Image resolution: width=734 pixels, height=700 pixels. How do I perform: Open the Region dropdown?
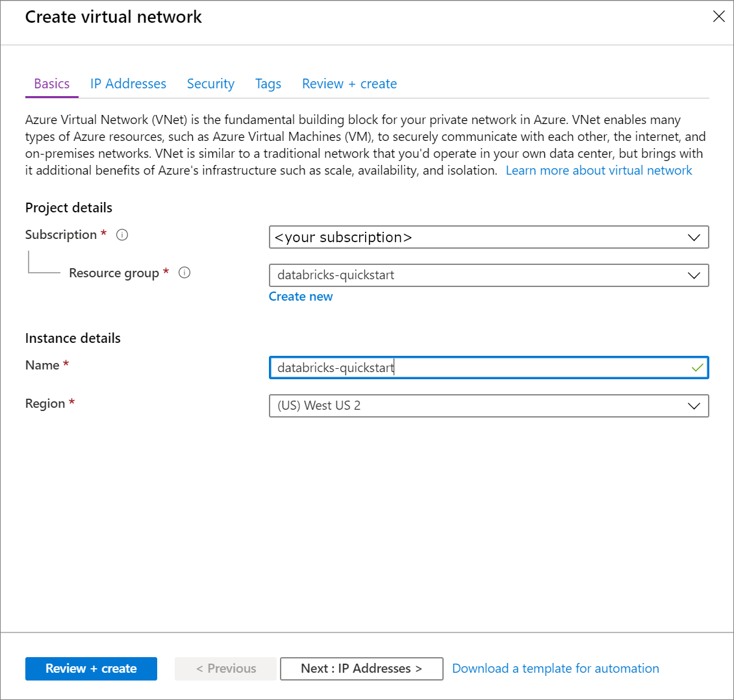click(488, 406)
